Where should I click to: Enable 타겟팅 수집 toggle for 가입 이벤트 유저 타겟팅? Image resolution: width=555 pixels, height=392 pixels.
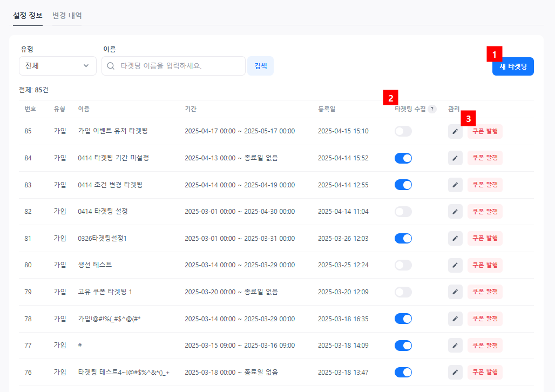click(x=403, y=131)
